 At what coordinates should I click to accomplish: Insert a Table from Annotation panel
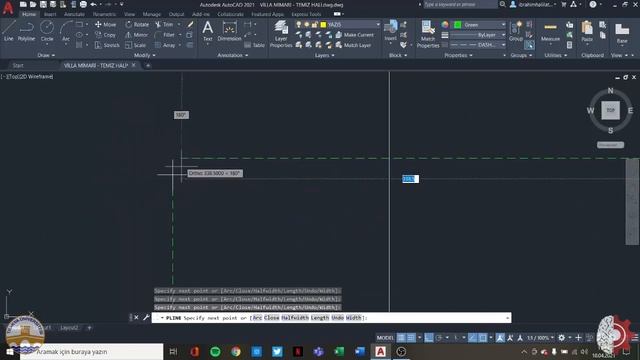(254, 45)
